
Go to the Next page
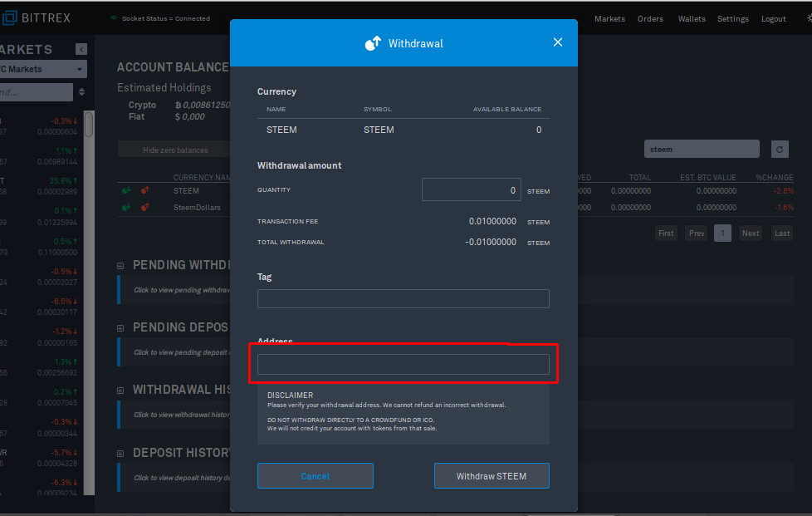tap(751, 233)
